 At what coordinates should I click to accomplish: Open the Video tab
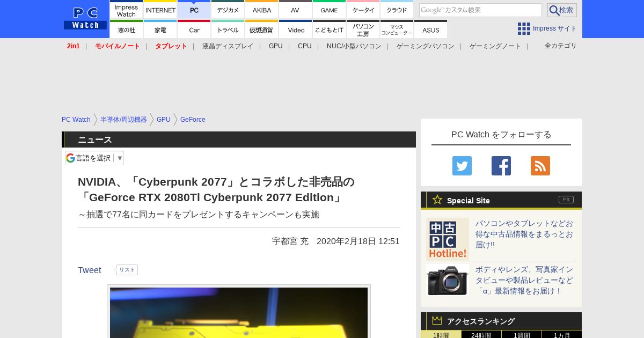[x=295, y=30]
